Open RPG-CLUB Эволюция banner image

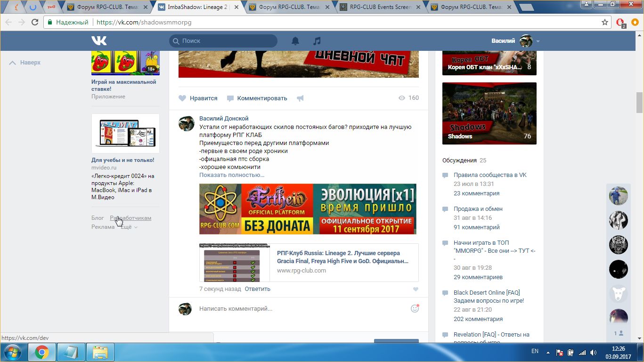pyautogui.click(x=308, y=209)
